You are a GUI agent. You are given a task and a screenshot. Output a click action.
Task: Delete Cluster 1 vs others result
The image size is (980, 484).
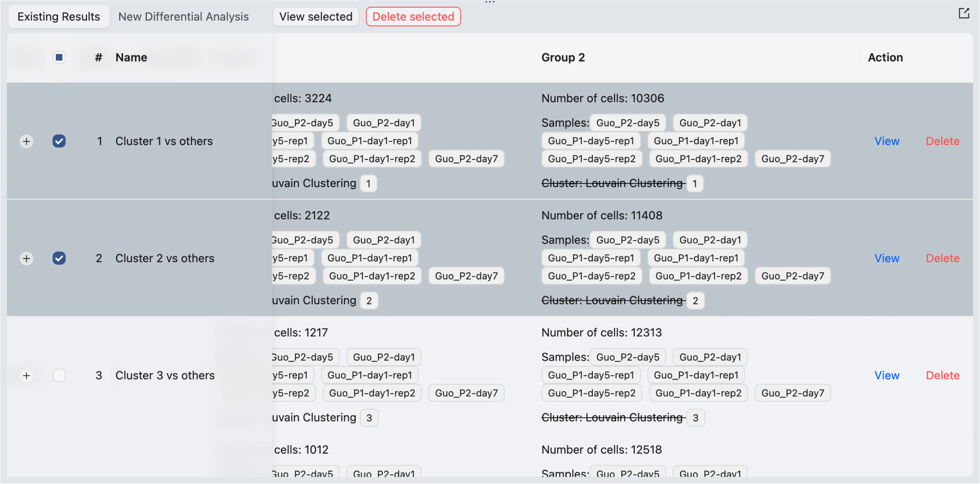942,141
